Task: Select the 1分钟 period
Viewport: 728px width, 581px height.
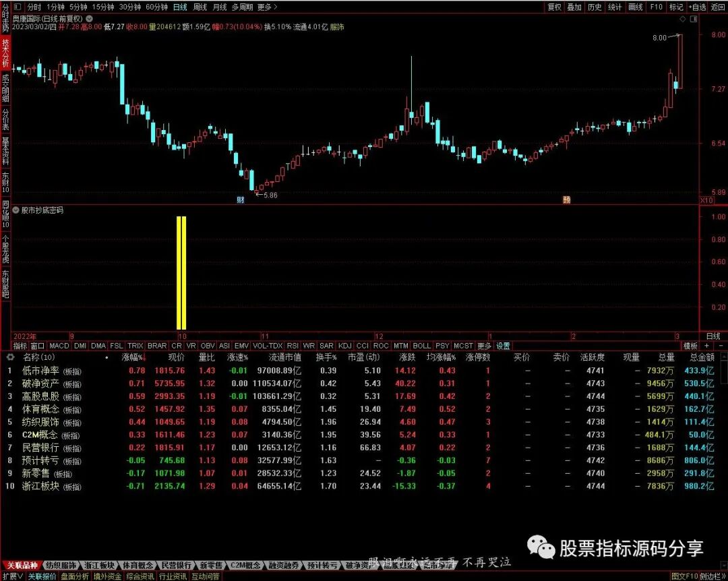Action: click(x=56, y=7)
